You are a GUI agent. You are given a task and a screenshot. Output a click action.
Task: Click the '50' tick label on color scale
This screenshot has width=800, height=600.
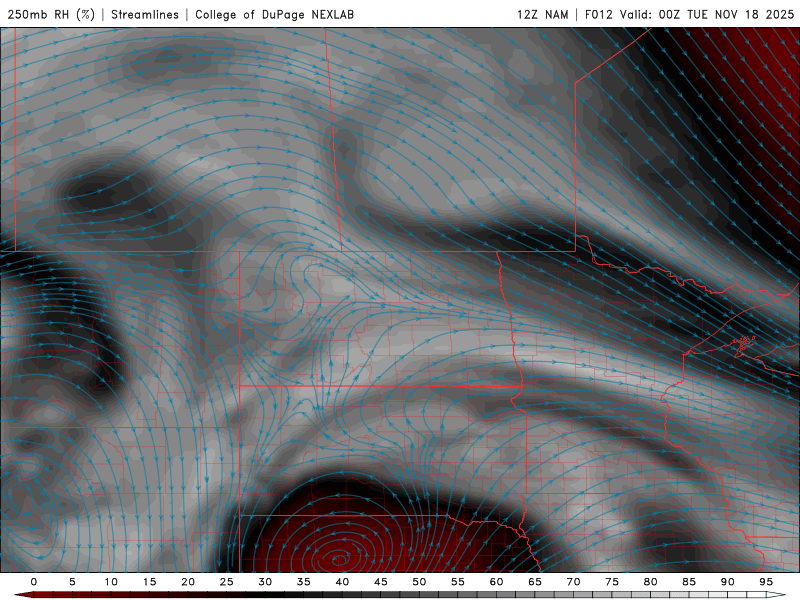[419, 582]
